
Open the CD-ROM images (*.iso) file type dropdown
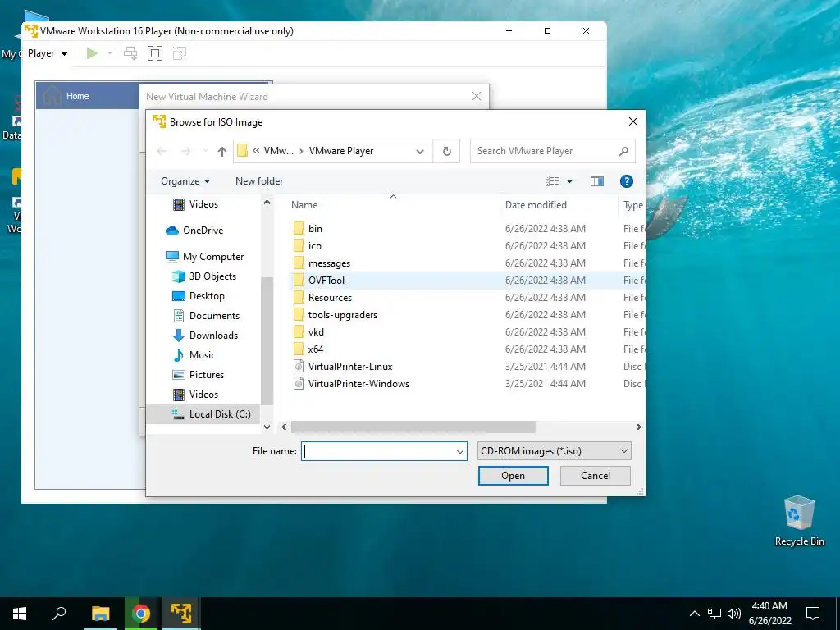click(554, 451)
